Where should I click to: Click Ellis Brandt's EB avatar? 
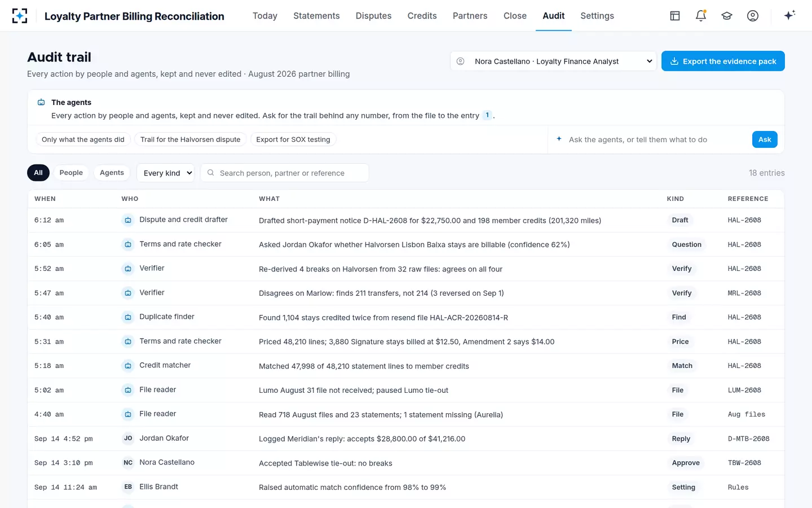pos(128,487)
